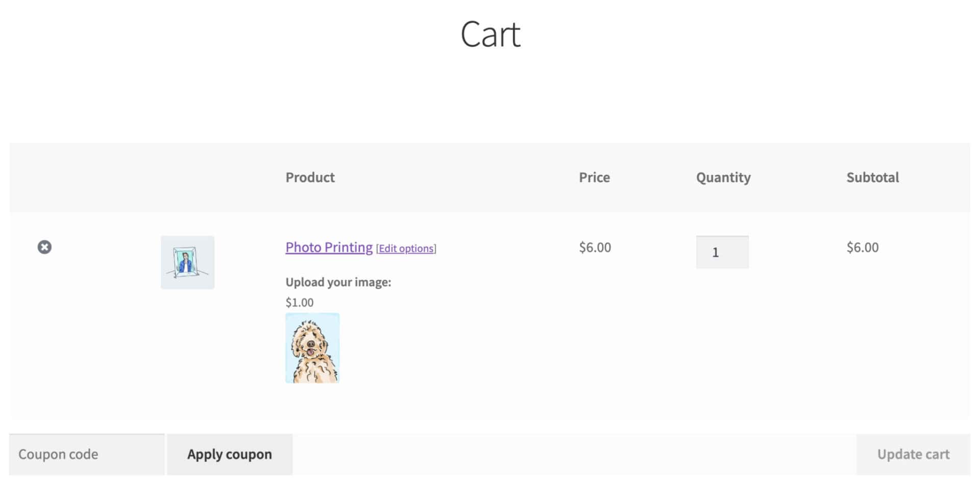Screen dimensions: 980x486
Task: Click the Cart page title
Action: (x=490, y=34)
